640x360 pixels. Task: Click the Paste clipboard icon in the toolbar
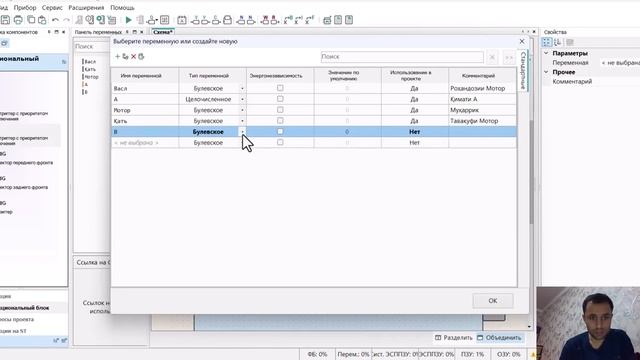tap(42, 20)
